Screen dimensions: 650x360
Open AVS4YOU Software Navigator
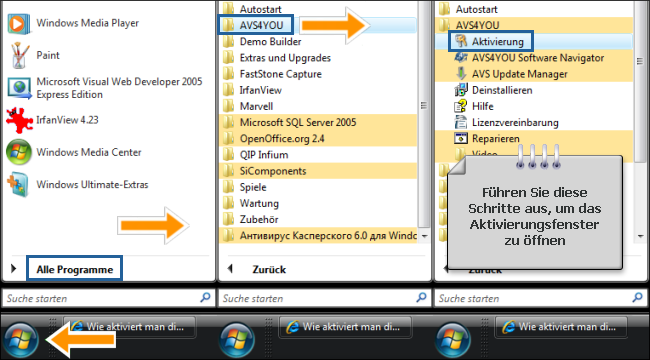pyautogui.click(x=533, y=58)
